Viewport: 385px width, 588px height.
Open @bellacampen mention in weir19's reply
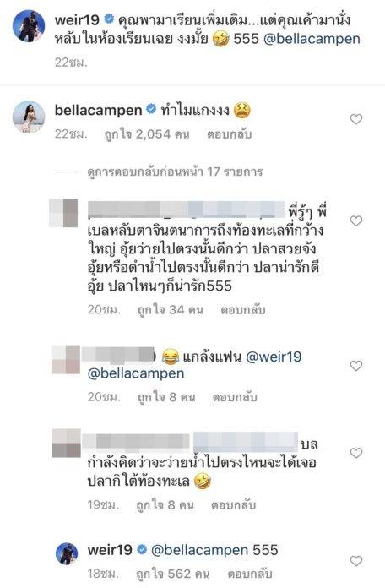click(x=199, y=550)
